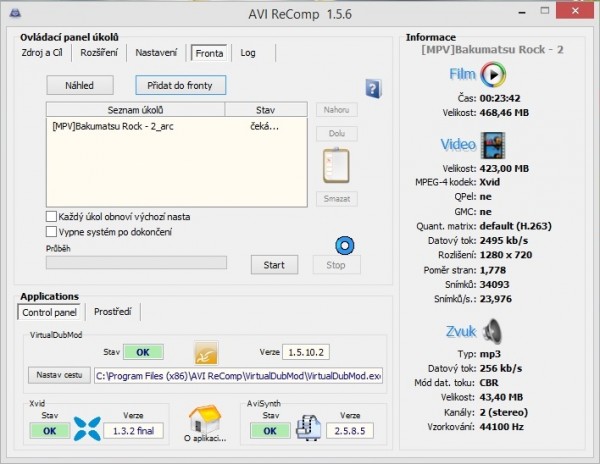
Task: Click the Nahoru button
Action: pos(337,110)
